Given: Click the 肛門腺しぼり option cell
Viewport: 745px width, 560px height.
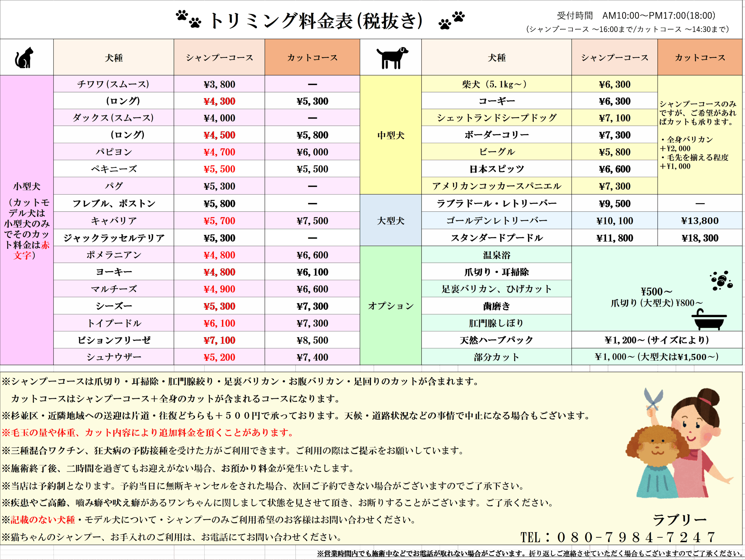Looking at the screenshot, I should (496, 323).
